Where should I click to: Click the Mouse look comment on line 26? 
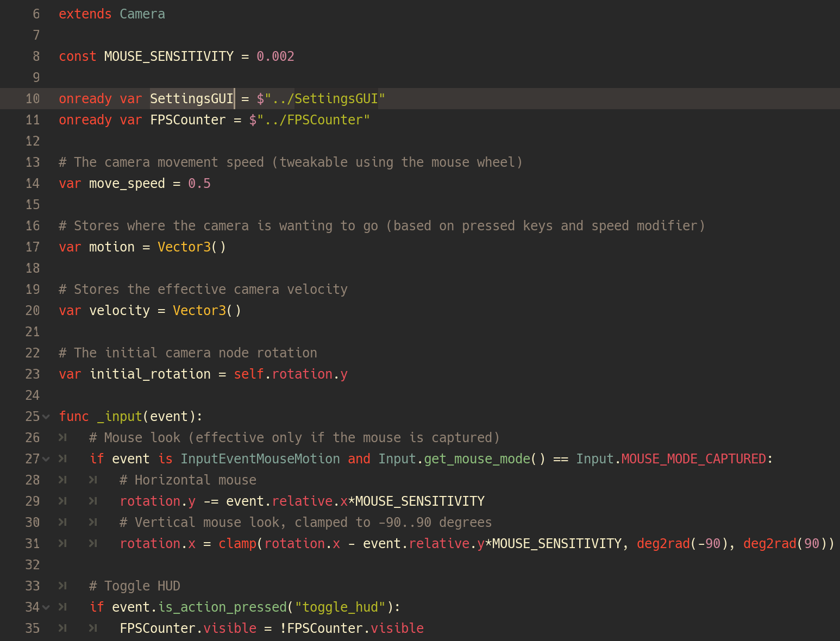294,438
